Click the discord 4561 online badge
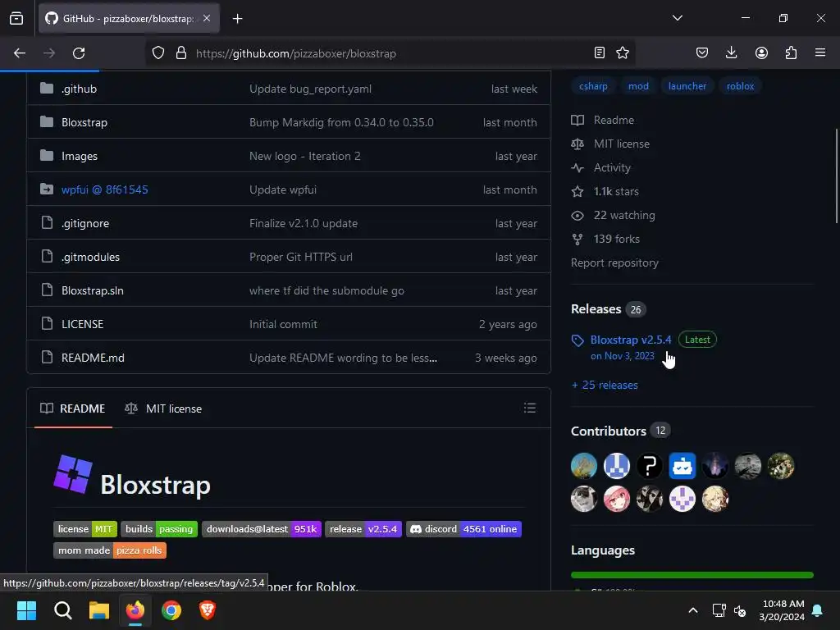The width and height of the screenshot is (840, 630). 464,529
